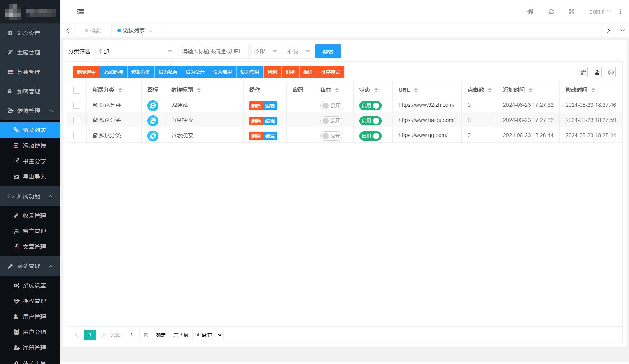The width and height of the screenshot is (629, 364).
Task: Toggle 启用 status switch for 百度搜索
Action: [370, 121]
